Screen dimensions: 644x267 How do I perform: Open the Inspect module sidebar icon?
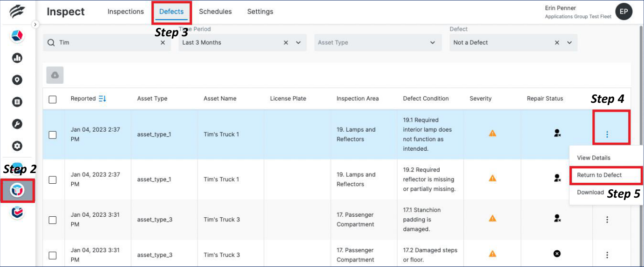[x=17, y=190]
